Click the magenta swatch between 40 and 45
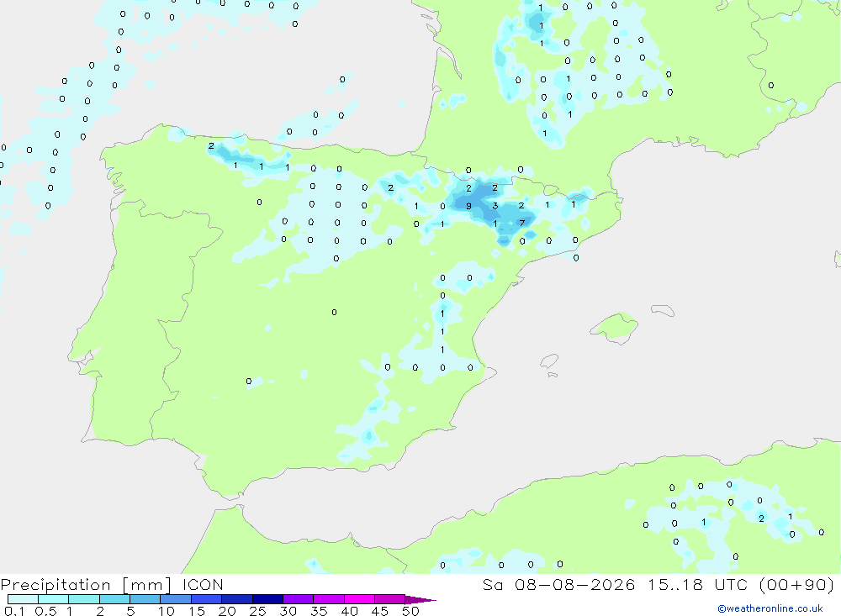Screen dimensions: 841x616 point(359,599)
